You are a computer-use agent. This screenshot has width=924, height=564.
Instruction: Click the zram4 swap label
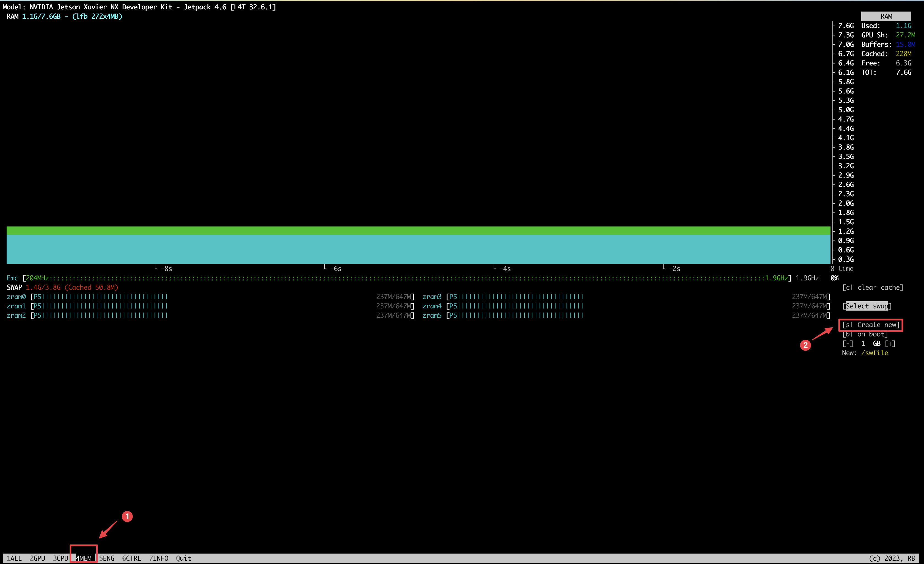pyautogui.click(x=432, y=306)
